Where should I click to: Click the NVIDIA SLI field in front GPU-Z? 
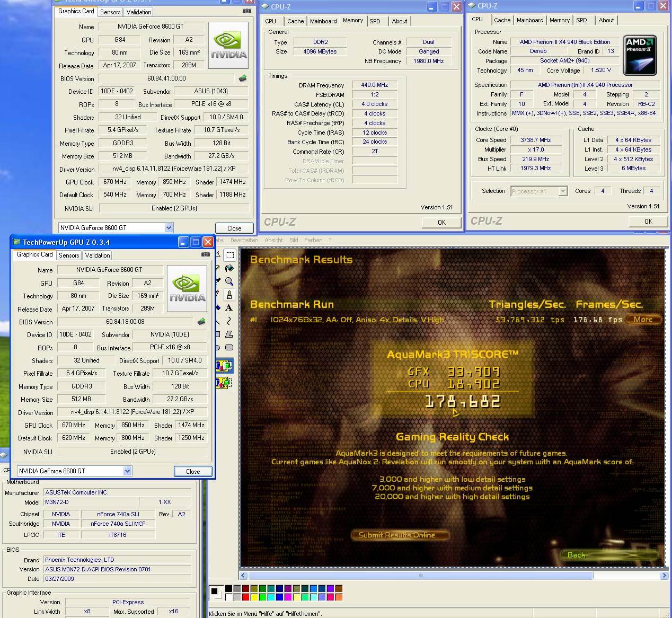point(132,452)
